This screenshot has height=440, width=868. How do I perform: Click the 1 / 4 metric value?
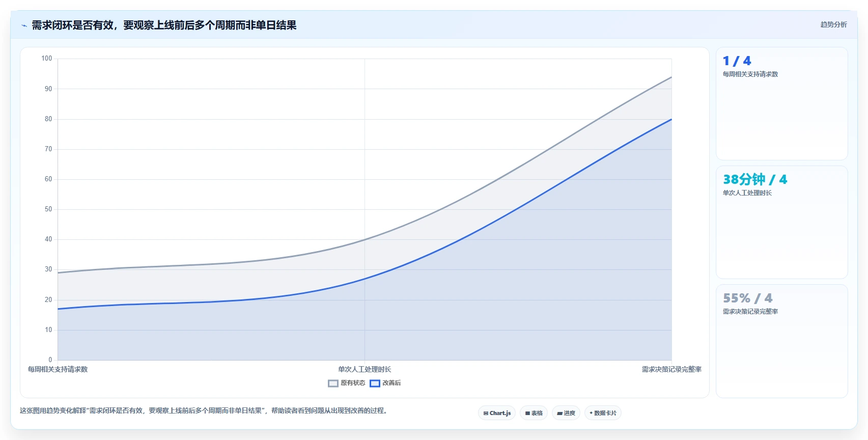coord(737,61)
